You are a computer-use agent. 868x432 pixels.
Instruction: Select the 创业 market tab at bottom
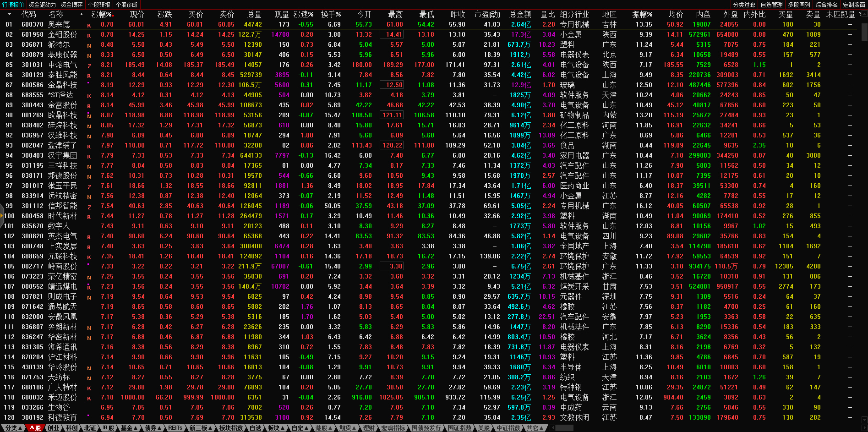[x=54, y=428]
